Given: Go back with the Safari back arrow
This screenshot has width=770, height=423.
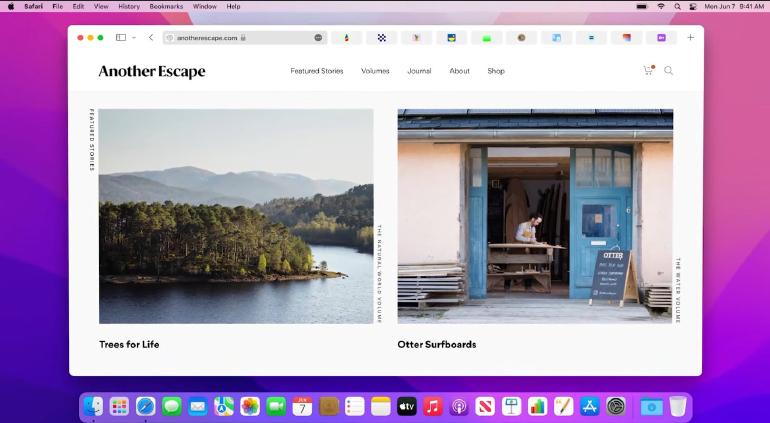Looking at the screenshot, I should (151, 37).
